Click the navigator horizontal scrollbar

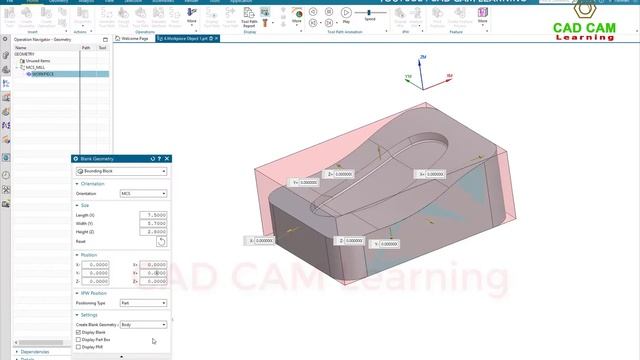(41, 342)
